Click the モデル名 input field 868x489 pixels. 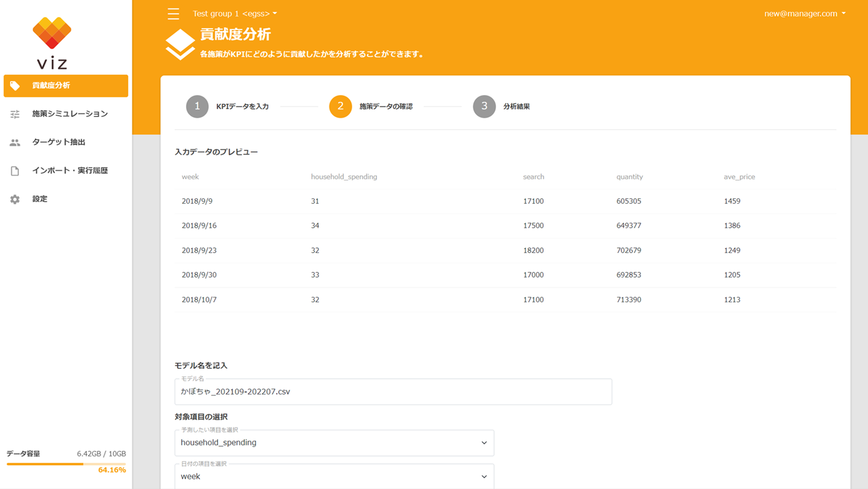coord(393,392)
